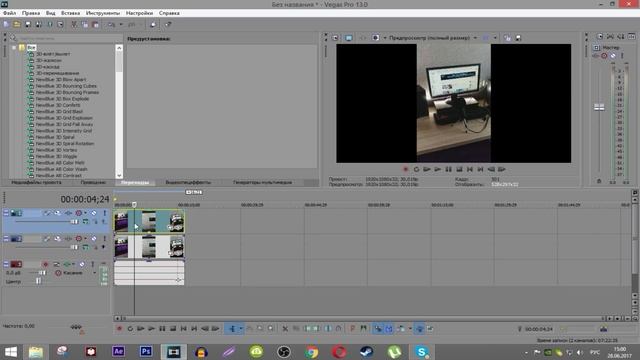Click the What's This help icon
This screenshot has width=640, height=360.
[168, 24]
